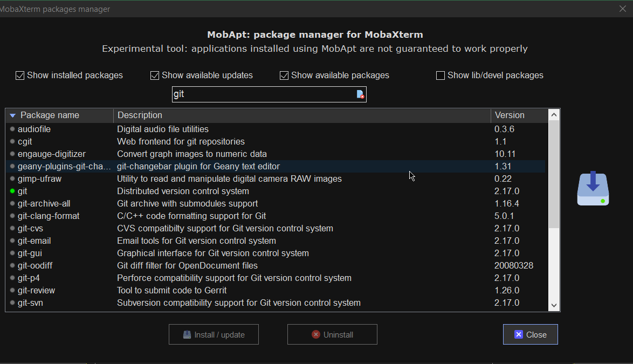Select the git-archive-all package
633x364 pixels.
(x=44, y=204)
